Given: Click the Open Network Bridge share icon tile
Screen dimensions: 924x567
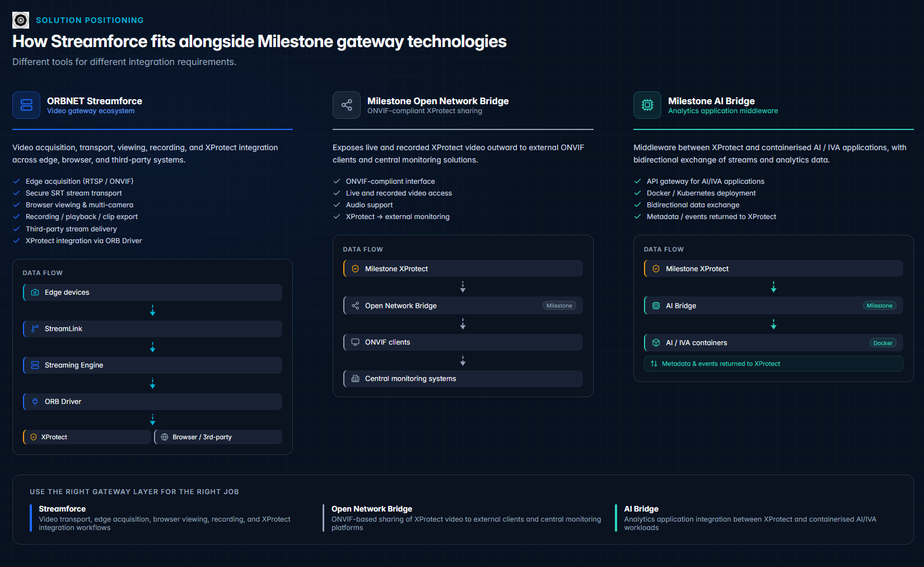Looking at the screenshot, I should 347,105.
